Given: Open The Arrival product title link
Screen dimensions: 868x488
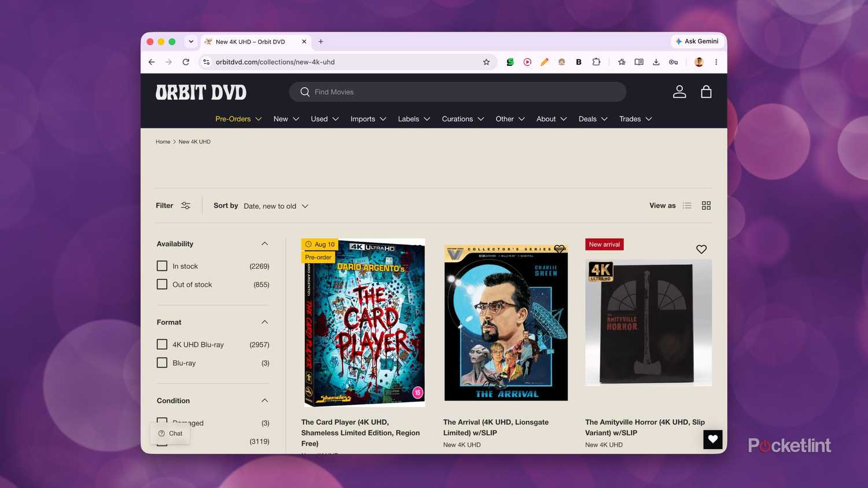Looking at the screenshot, I should click(x=496, y=427).
